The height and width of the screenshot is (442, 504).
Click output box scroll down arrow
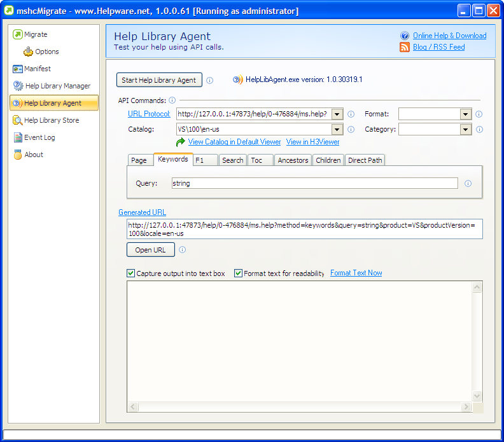(477, 396)
